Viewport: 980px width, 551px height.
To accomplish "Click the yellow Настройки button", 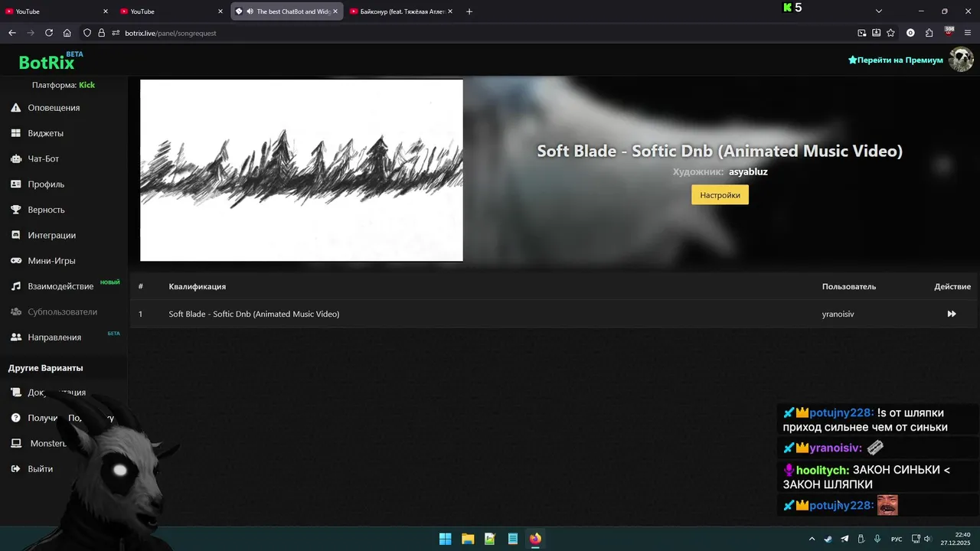I will [720, 195].
